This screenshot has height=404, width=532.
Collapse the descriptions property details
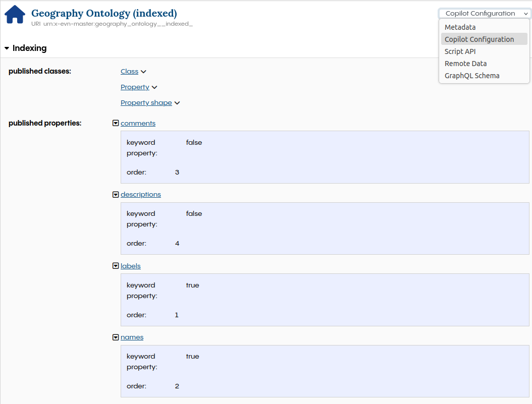coord(116,194)
